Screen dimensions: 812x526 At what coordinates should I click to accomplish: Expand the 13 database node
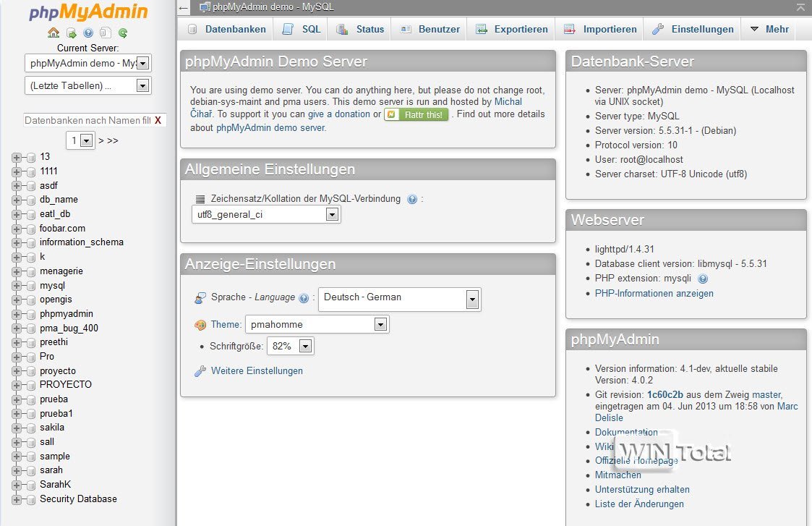pos(17,157)
